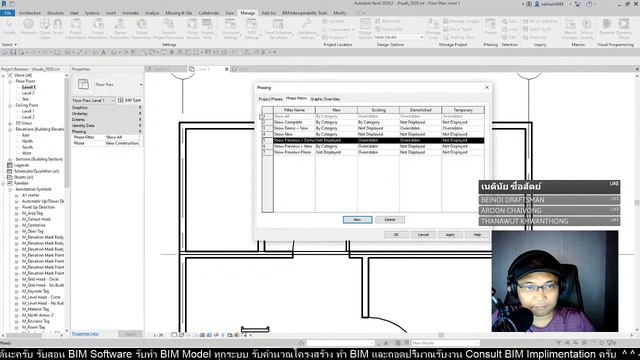Select the Show New filter name
The height and width of the screenshot is (360, 640).
coord(283,134)
